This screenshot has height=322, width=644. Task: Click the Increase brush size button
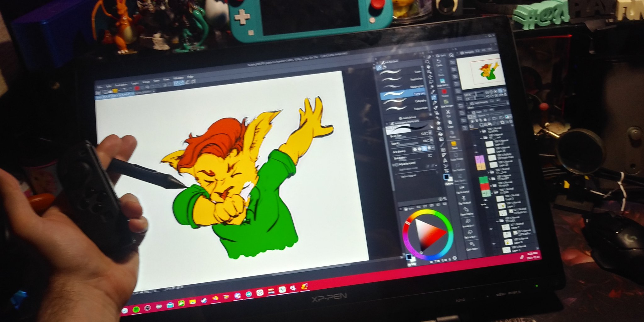468,222
